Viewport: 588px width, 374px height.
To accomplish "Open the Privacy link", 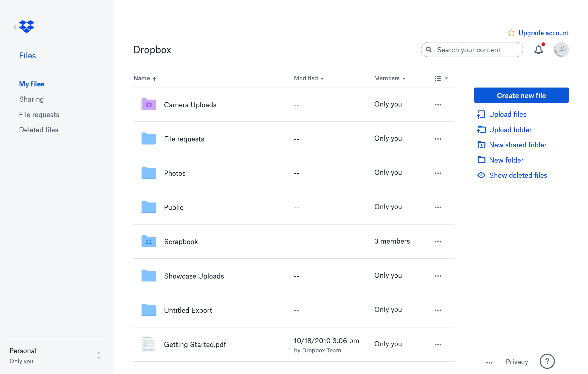I will 517,362.
